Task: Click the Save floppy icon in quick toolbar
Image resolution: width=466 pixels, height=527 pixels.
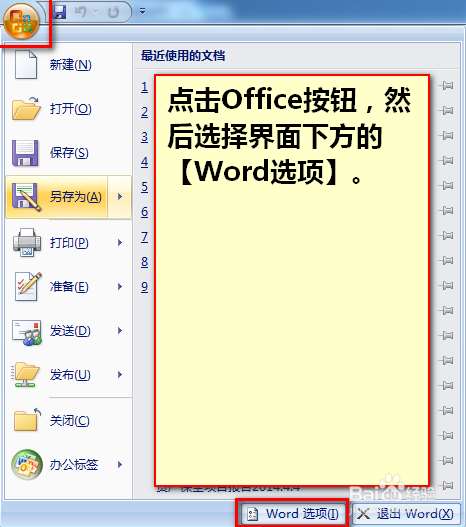Action: (60, 12)
